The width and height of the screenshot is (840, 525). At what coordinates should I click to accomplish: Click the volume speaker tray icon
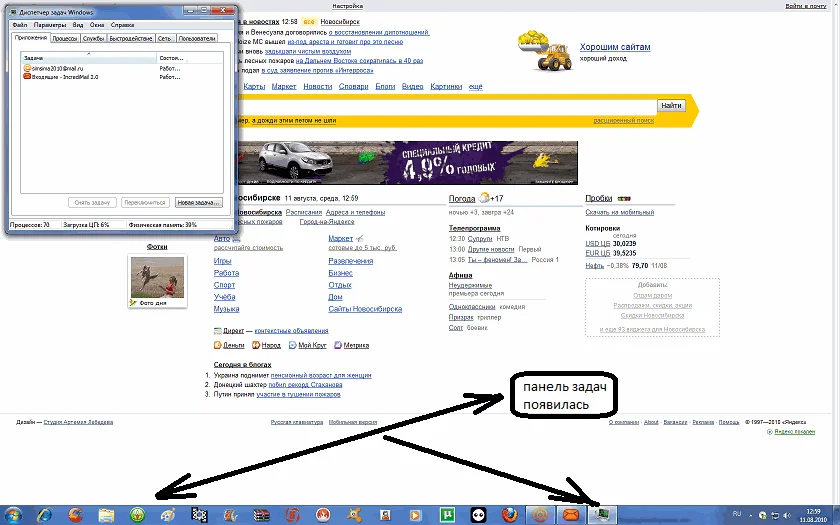click(x=786, y=515)
